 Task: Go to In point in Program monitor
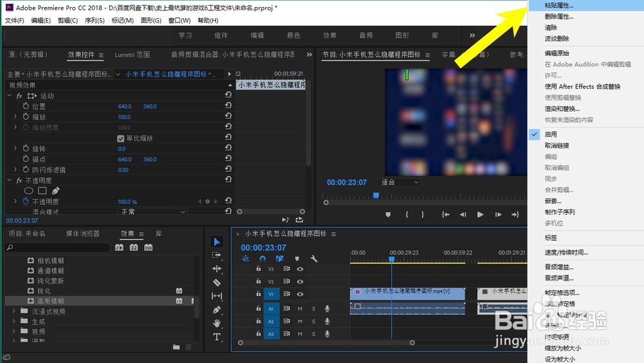446,215
